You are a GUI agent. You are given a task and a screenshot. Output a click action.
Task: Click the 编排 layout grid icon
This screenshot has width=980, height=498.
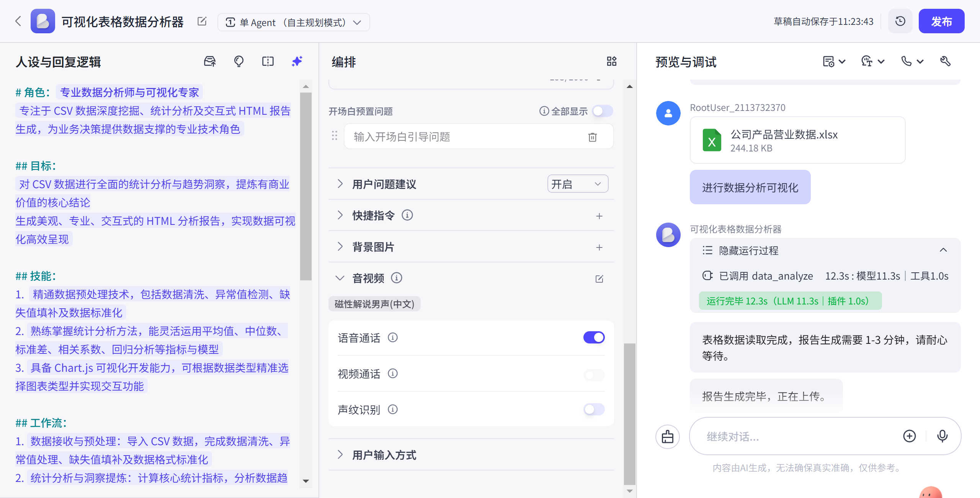612,61
